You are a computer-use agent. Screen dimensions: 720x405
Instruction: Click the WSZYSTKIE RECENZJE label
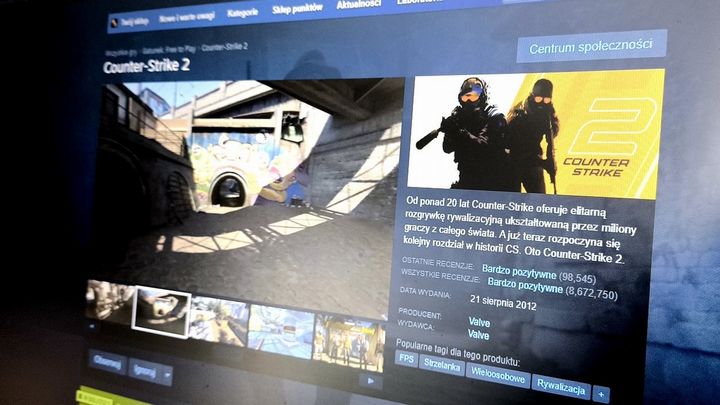tap(440, 276)
